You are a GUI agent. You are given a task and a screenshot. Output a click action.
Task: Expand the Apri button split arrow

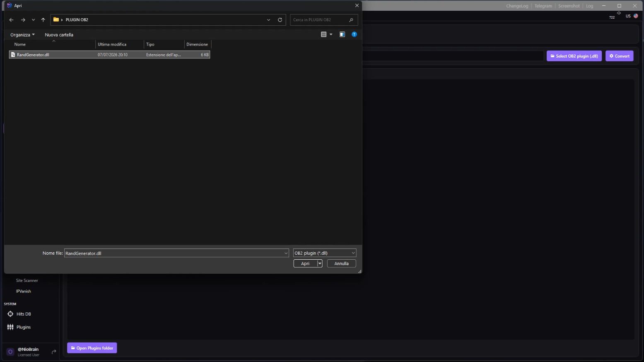point(320,263)
